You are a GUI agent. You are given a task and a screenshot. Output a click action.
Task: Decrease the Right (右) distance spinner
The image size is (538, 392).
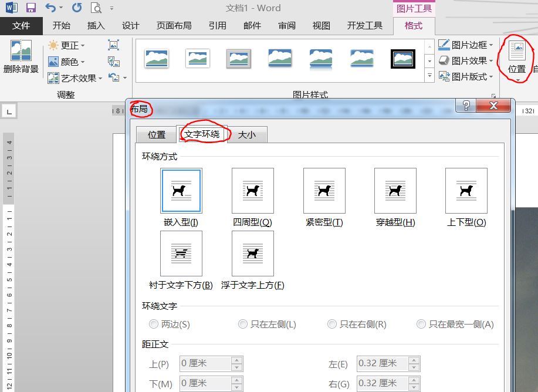click(x=414, y=387)
